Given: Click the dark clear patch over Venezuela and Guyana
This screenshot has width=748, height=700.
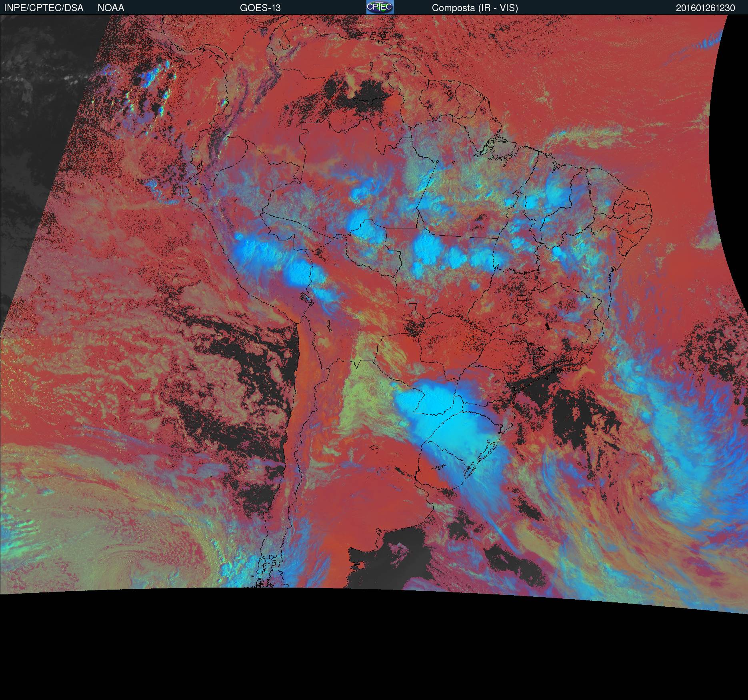Looking at the screenshot, I should point(360,94).
